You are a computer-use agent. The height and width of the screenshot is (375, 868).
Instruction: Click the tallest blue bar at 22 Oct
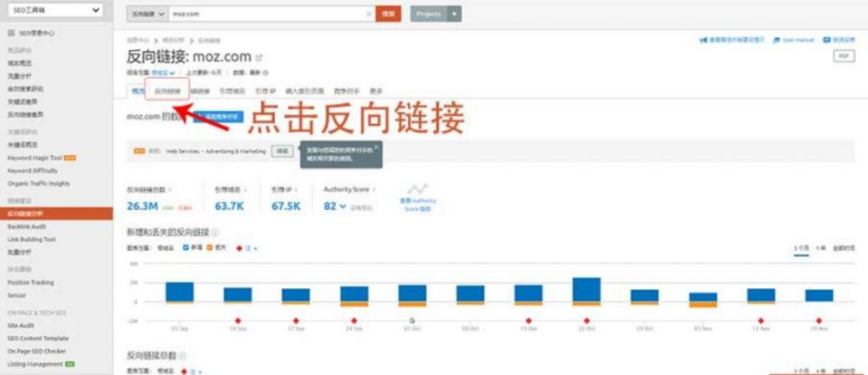[x=587, y=290]
